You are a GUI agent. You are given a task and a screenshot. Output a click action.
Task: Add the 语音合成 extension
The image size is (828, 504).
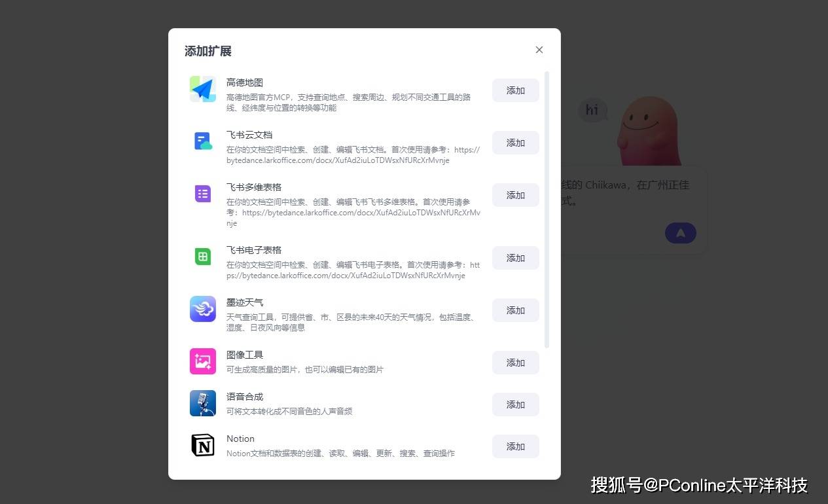point(516,405)
